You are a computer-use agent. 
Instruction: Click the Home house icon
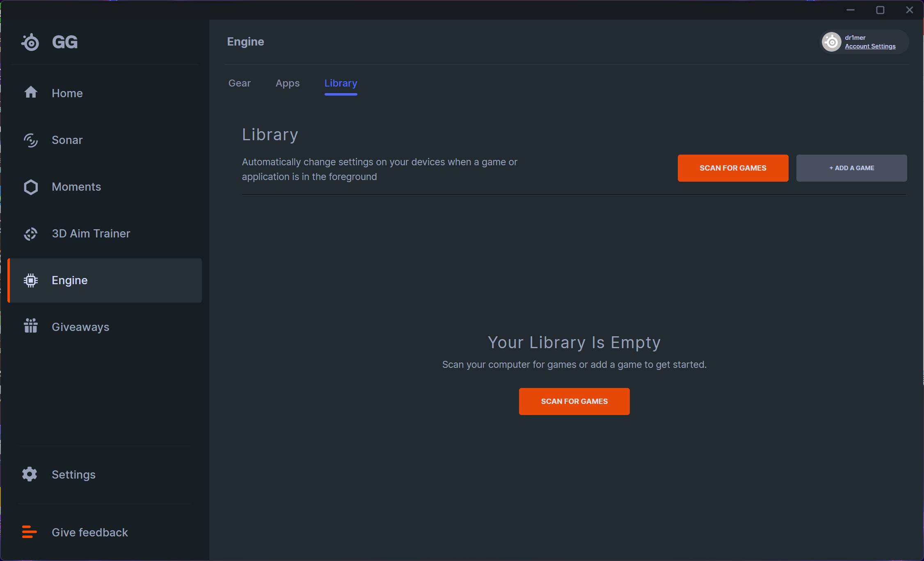click(x=31, y=93)
